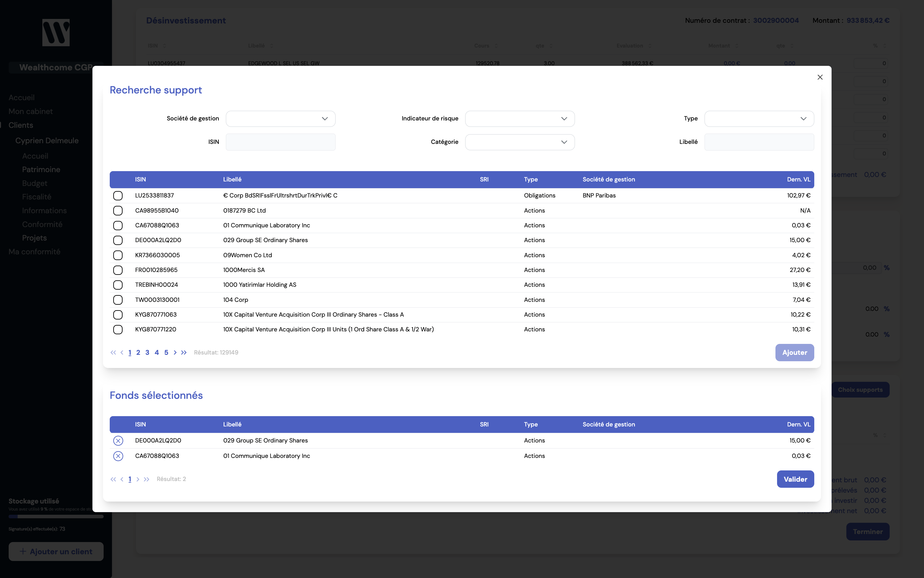Open Mon cabinet in sidebar
The width and height of the screenshot is (924, 578).
point(30,112)
